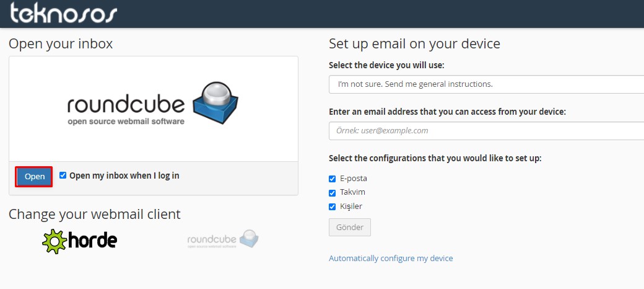
Task: Uncheck the Kişiler configuration checkbox
Action: [333, 207]
